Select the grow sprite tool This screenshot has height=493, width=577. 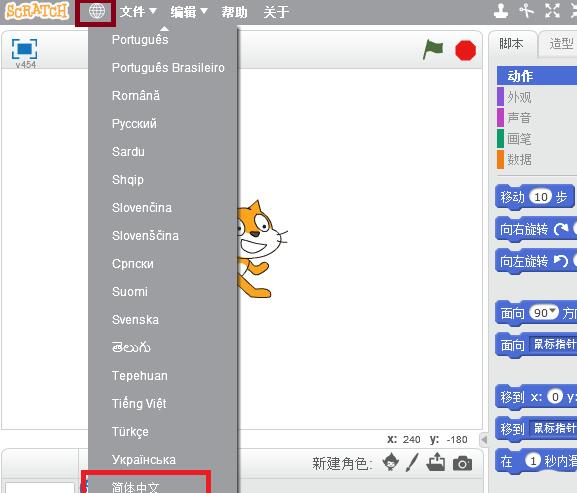[552, 11]
